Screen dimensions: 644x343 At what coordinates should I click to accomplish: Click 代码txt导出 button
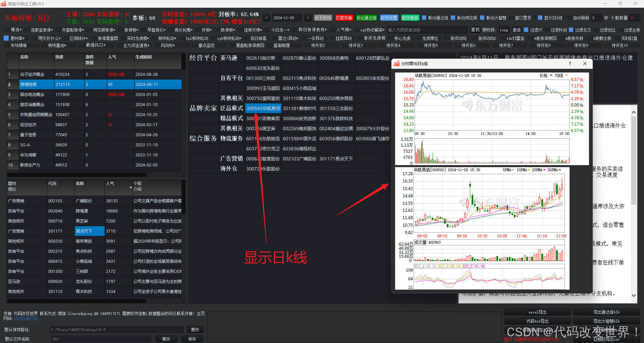coord(537,321)
